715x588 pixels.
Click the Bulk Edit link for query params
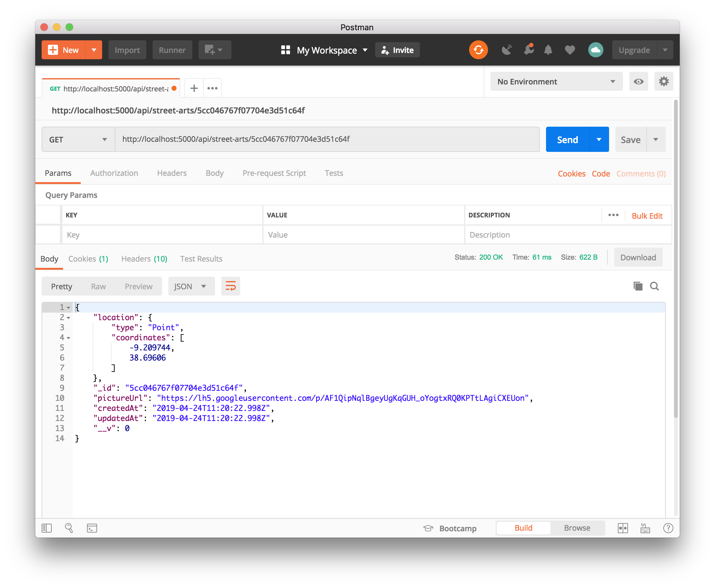tap(647, 216)
